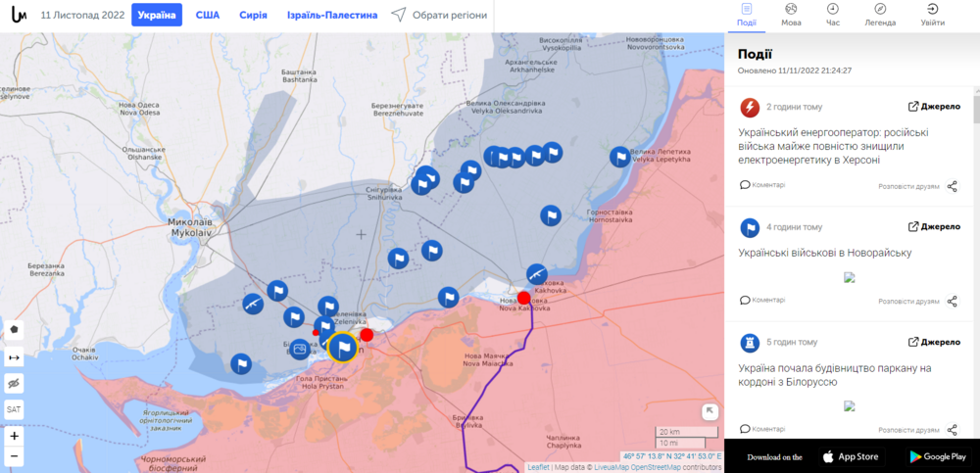Click the rifle marker west of Kherson
This screenshot has width=980, height=473.
(253, 305)
